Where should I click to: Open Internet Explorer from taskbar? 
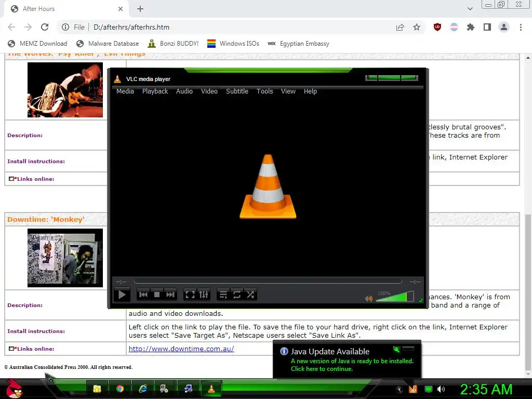pos(143,389)
